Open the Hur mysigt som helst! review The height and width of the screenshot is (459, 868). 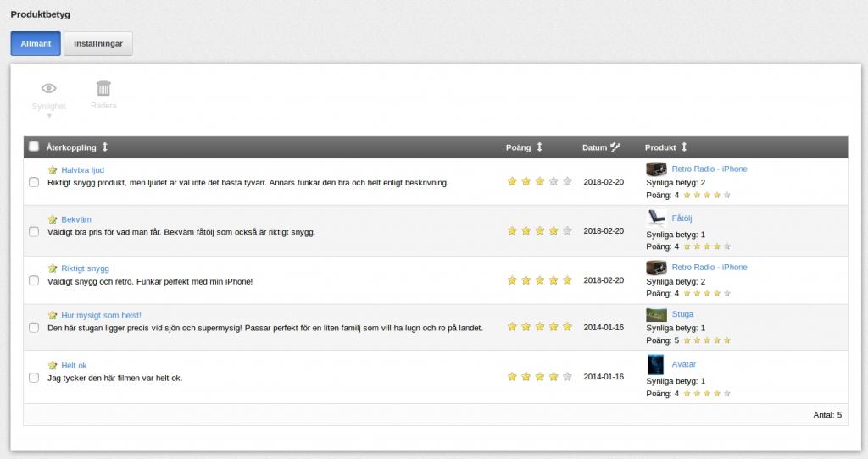pos(102,315)
